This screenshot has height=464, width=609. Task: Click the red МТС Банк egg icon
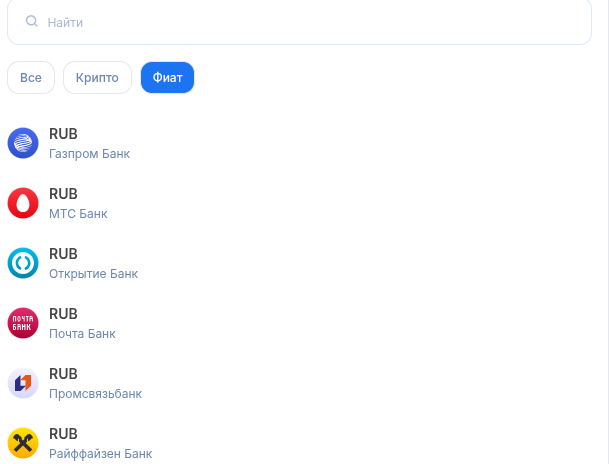[23, 203]
